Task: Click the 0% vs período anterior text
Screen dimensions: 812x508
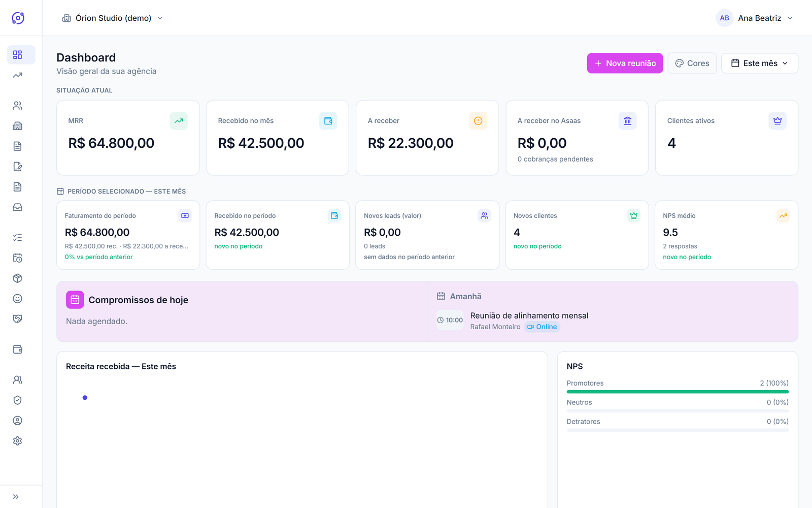Action: (98, 257)
